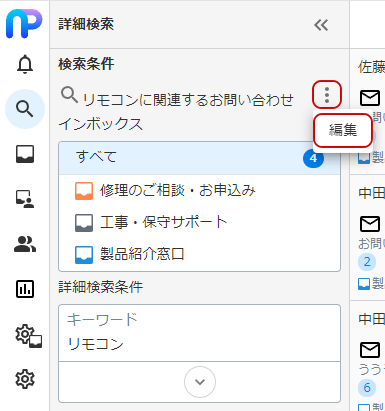Open the contacts people icon
The image size is (385, 411).
[25, 244]
